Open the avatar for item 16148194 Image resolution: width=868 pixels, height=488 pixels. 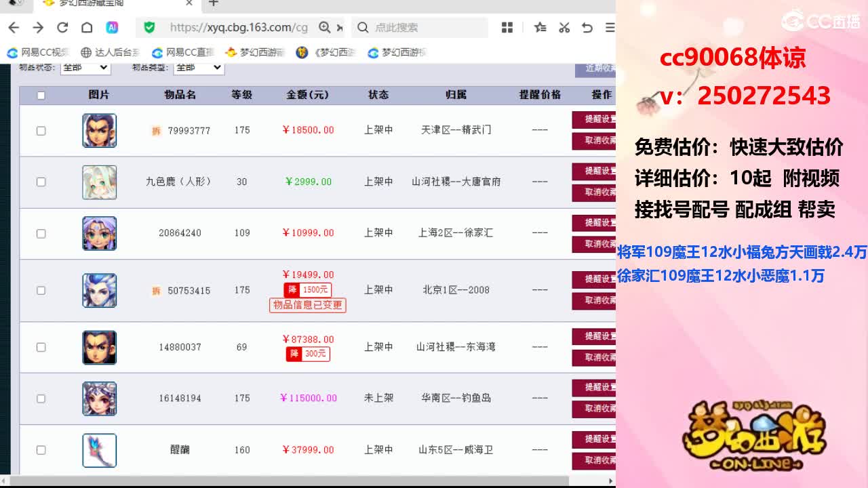click(100, 399)
